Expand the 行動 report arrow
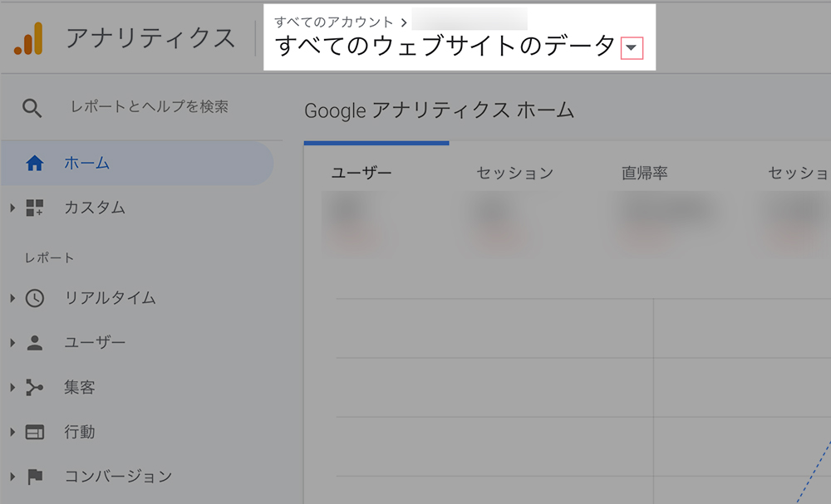Screen dimensions: 831x504 tap(12, 433)
